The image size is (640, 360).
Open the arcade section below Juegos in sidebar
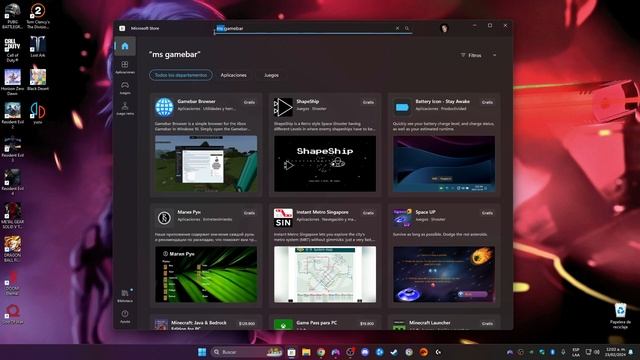click(125, 109)
